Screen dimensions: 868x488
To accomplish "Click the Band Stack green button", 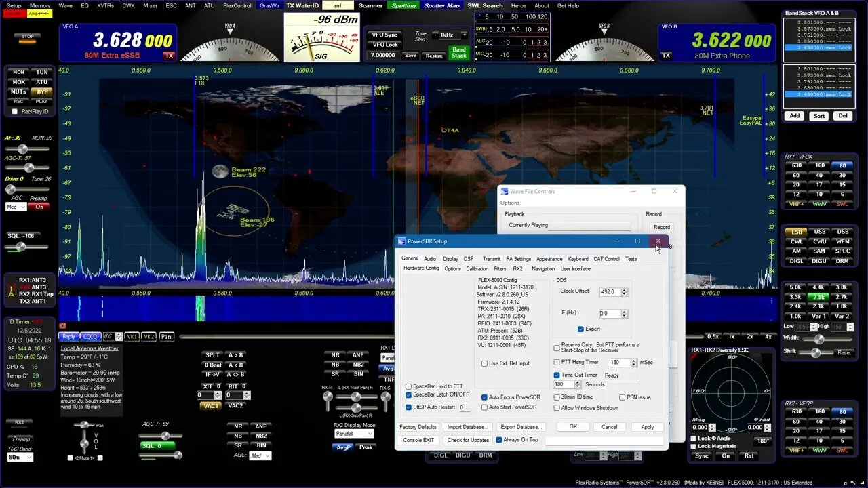I will 459,53.
